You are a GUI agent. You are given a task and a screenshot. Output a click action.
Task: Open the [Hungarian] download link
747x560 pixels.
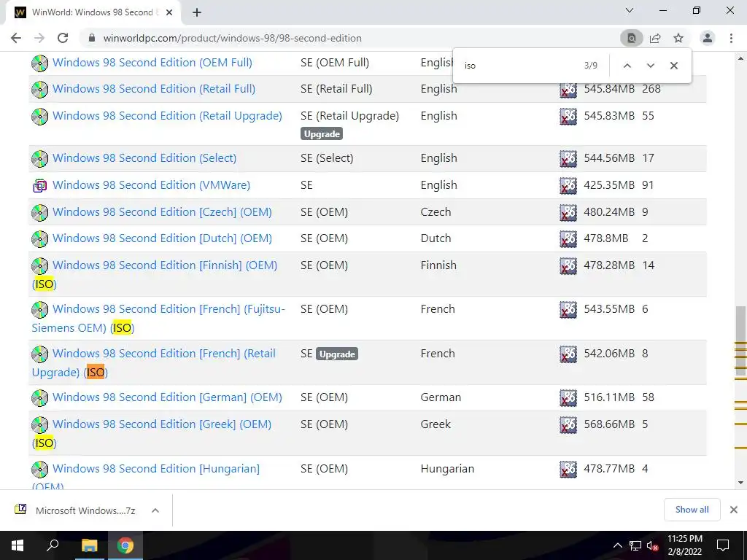tap(156, 469)
